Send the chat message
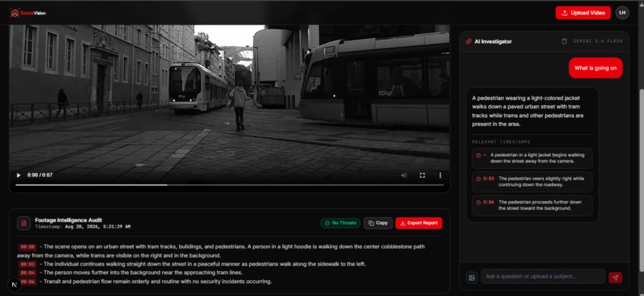Image resolution: width=644 pixels, height=296 pixels. [x=615, y=278]
